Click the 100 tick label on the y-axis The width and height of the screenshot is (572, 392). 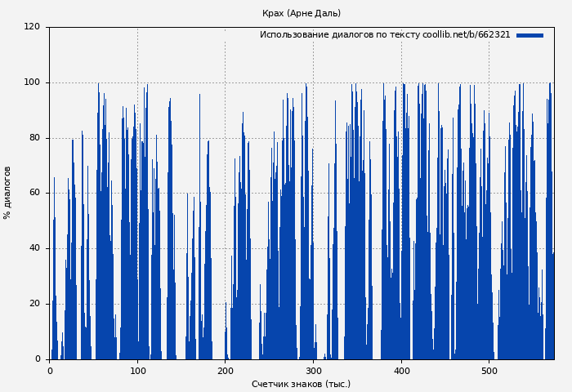point(32,82)
